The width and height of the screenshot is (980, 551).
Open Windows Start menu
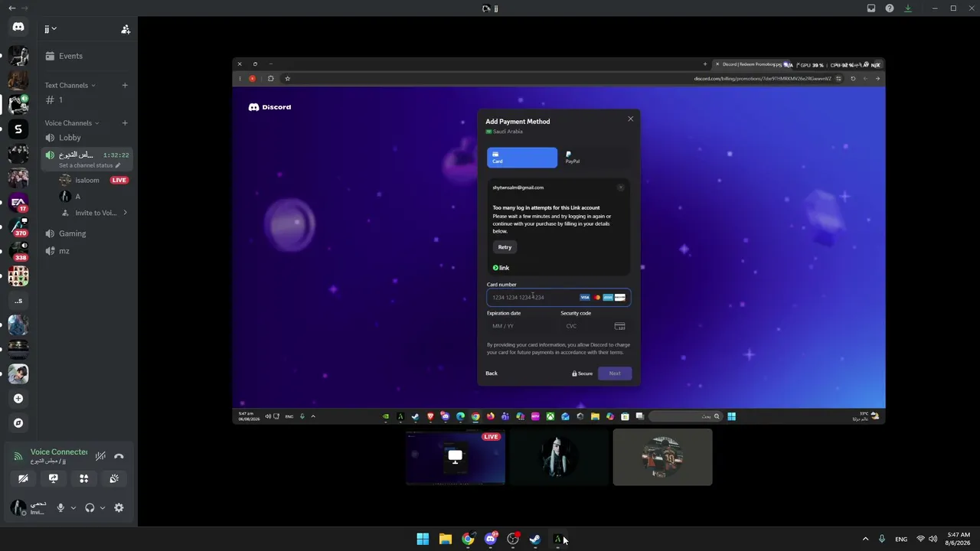(423, 540)
